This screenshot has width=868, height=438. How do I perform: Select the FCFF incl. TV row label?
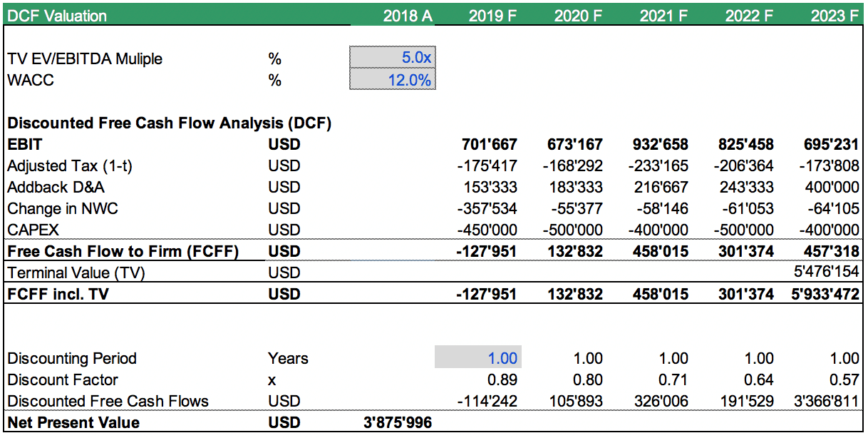coord(58,294)
